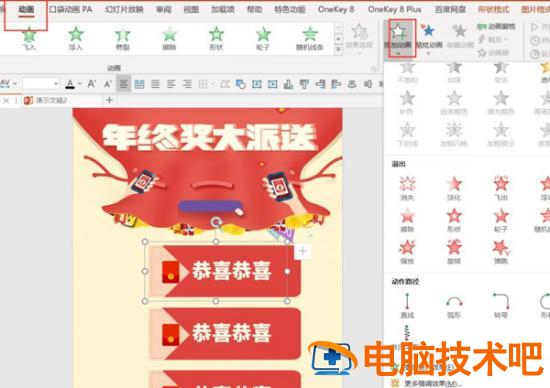Decrease font size with smaller A icon
Image resolution: width=550 pixels, height=388 pixels.
tap(107, 84)
